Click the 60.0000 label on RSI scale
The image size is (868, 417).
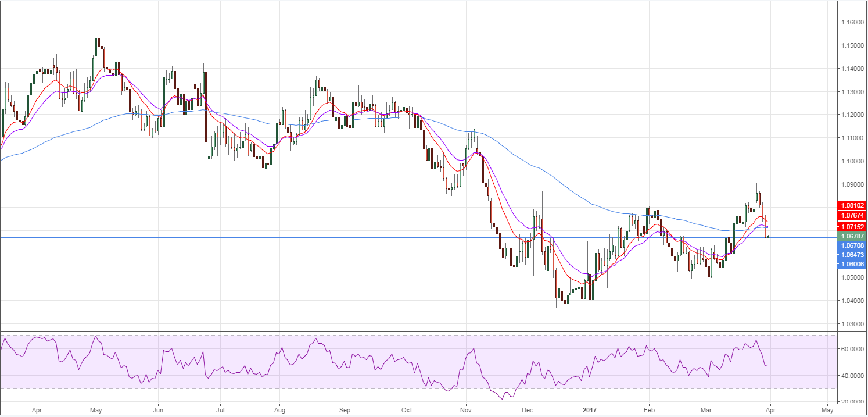tap(852, 349)
